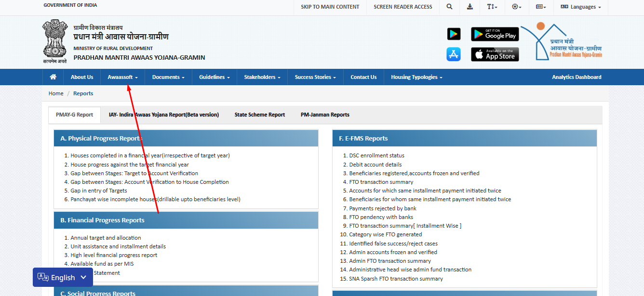Click the small Google Play icon
Viewport: 644px width, 296px height.
pyautogui.click(x=454, y=34)
